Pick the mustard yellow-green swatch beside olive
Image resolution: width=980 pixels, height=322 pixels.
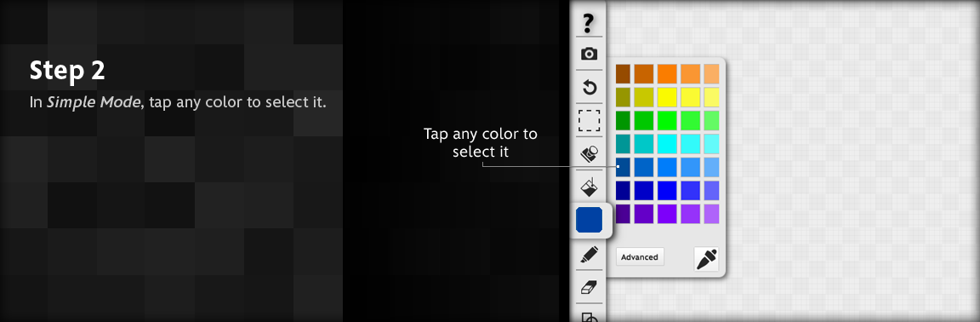pos(644,97)
